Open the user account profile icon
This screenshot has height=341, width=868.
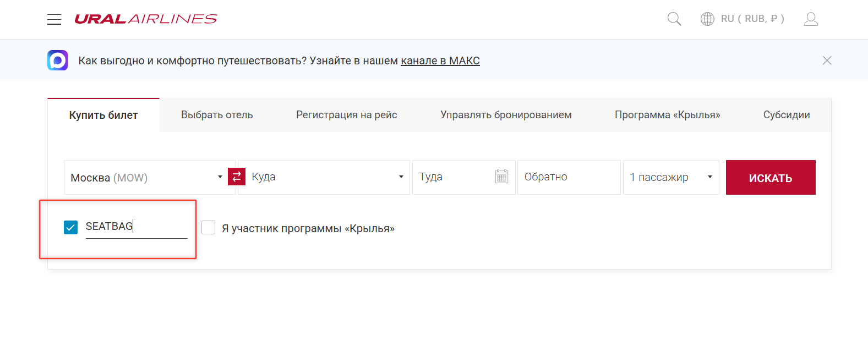click(811, 19)
